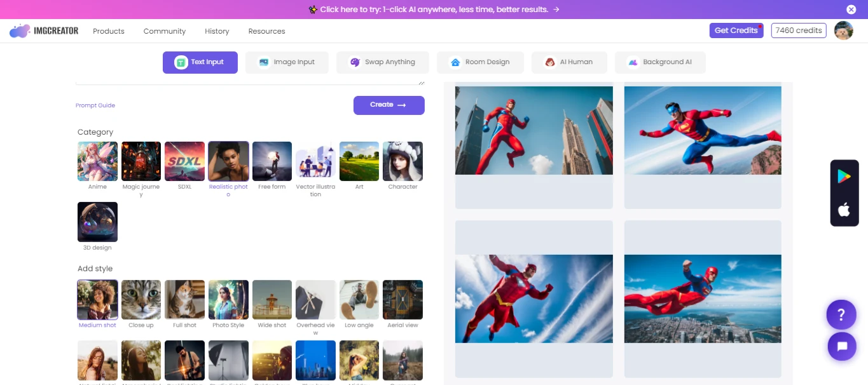The image size is (868, 385).
Task: Open Google Play store app link
Action: click(x=844, y=177)
